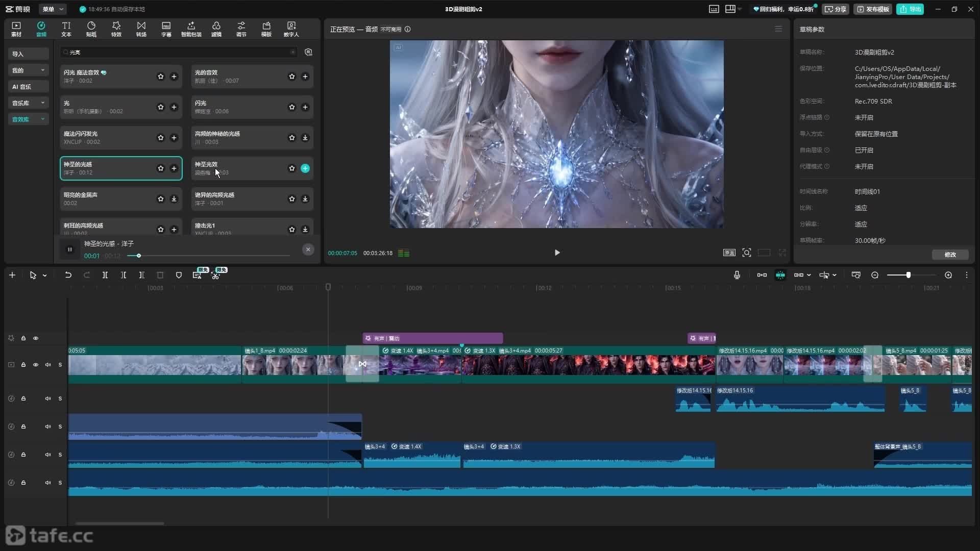Pause the 神圣的光感 audio preview
980x551 pixels.
[70, 249]
